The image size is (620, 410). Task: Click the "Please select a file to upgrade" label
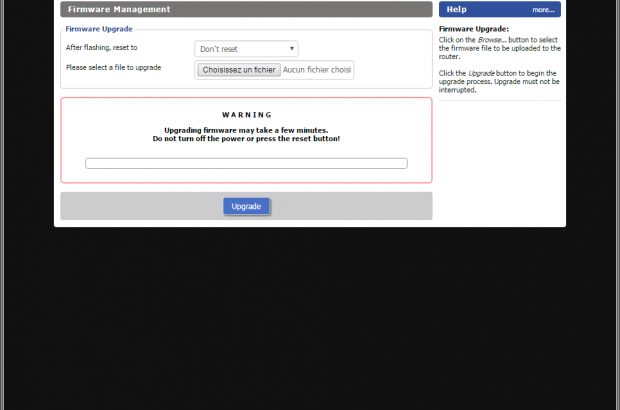click(x=113, y=68)
